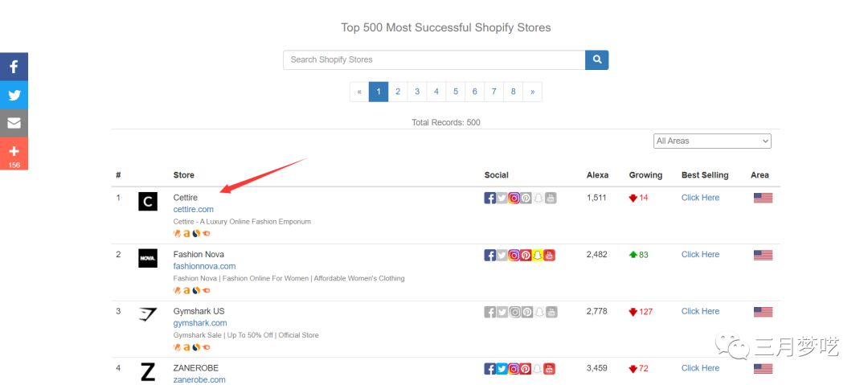
Task: Click the Twitter share button in sidebar
Action: pyautogui.click(x=14, y=95)
